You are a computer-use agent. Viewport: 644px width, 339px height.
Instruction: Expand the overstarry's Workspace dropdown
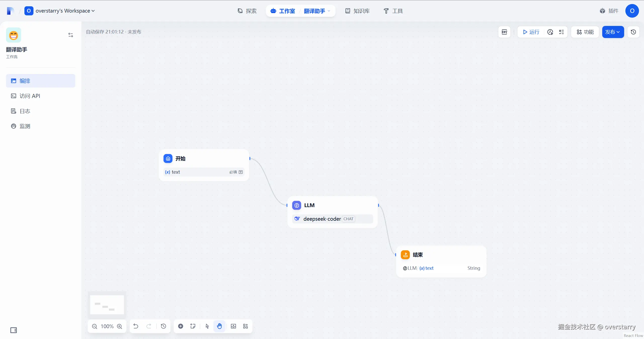point(93,11)
